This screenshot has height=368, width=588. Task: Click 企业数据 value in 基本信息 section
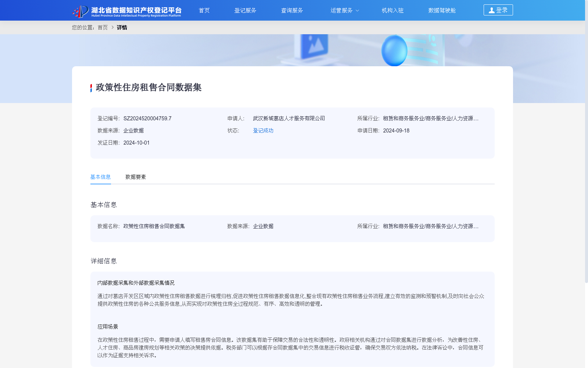pos(263,226)
